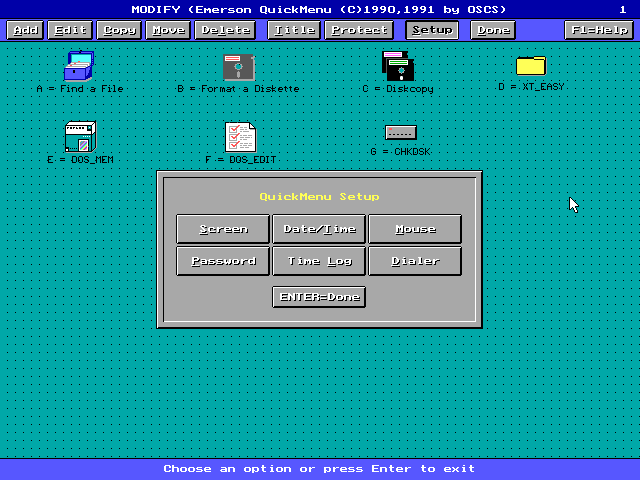This screenshot has width=640, height=480.
Task: Select the DOS_MEM computer icon
Action: [80, 136]
